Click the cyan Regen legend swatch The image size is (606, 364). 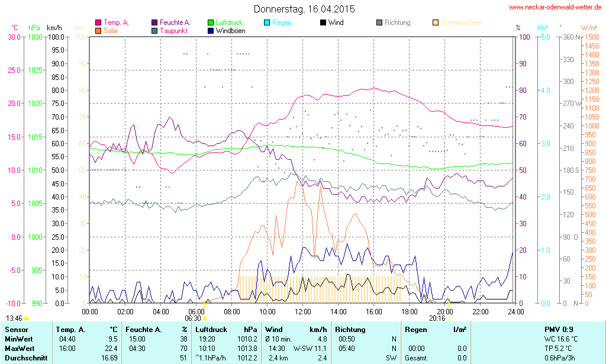point(267,22)
